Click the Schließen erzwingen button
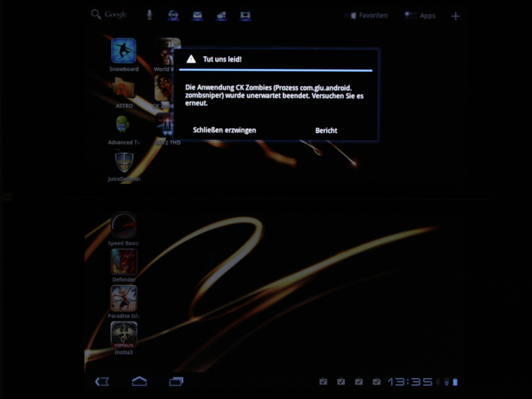This screenshot has height=399, width=532. click(225, 130)
